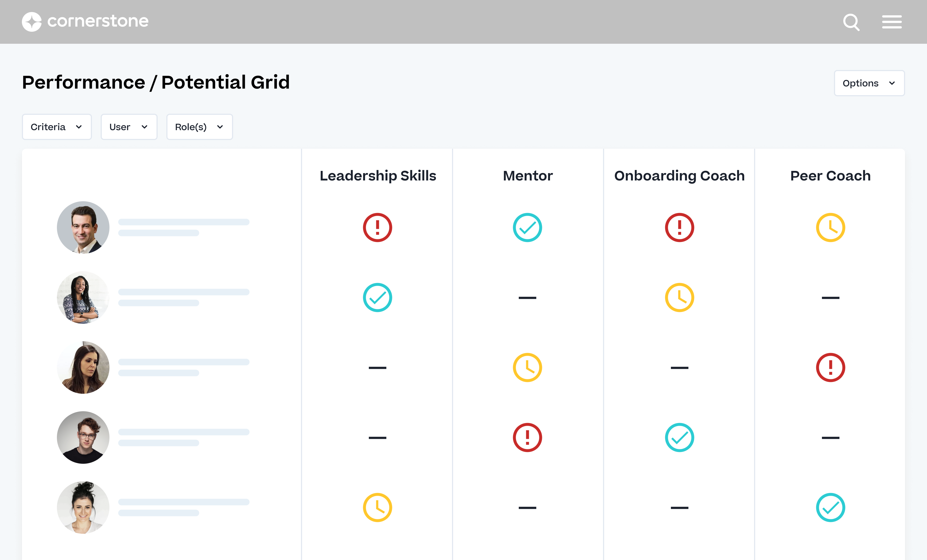Click first user's yellow clock under Peer Coach
The height and width of the screenshot is (560, 927).
pyautogui.click(x=830, y=227)
